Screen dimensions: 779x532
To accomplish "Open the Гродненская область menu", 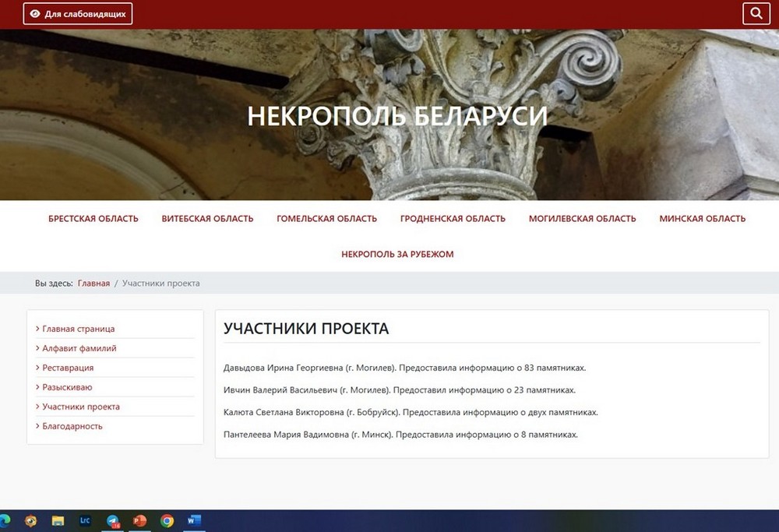I will tap(453, 219).
